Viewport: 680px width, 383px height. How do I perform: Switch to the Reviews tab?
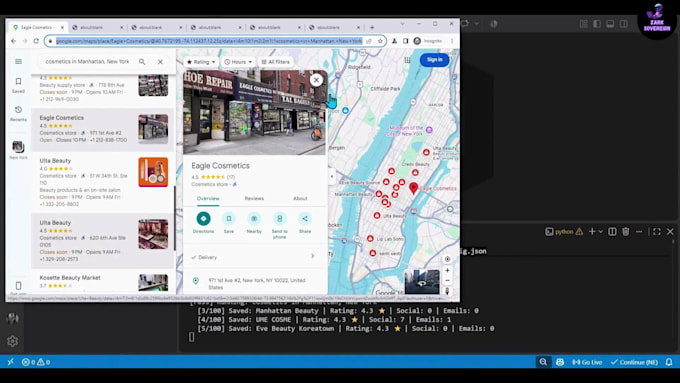click(x=254, y=198)
